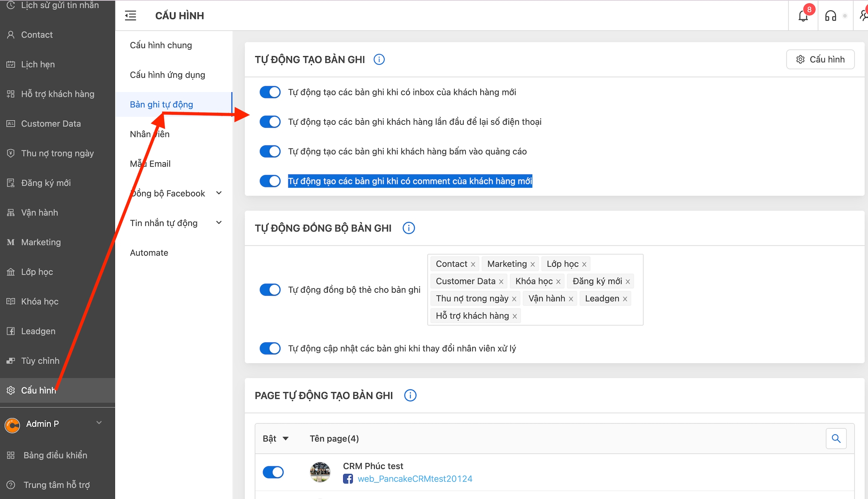Click the Cấu hình button with gear
This screenshot has width=868, height=499.
click(820, 60)
